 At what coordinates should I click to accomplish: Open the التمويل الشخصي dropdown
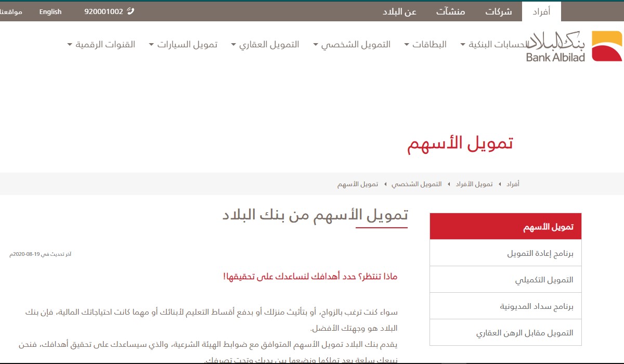[352, 44]
